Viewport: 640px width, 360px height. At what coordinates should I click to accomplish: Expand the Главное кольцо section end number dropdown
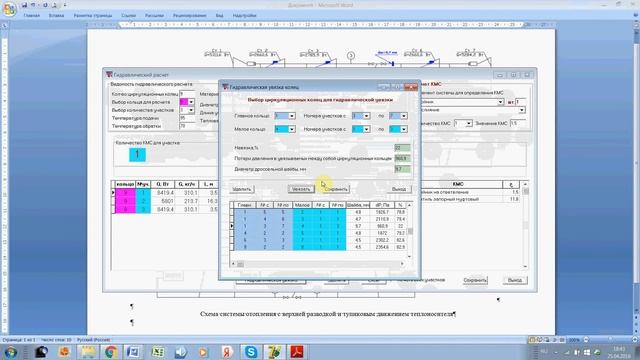coord(403,116)
